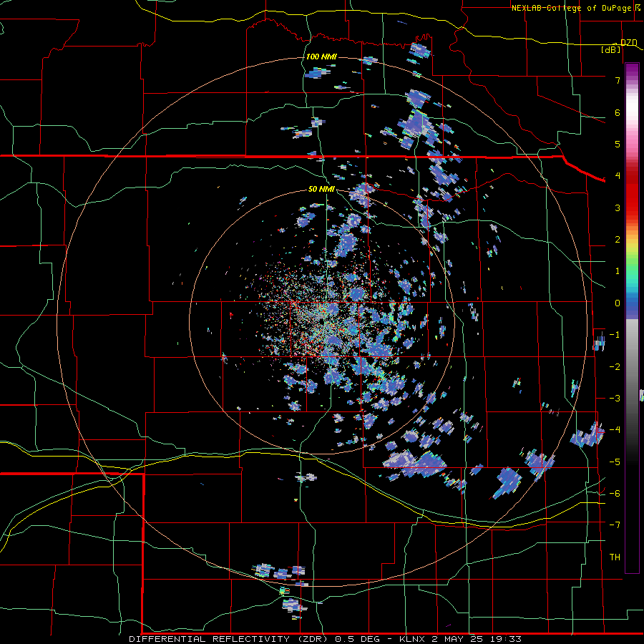Click the '-1' value on the color scale
Screen dimensions: 644x644
[615, 335]
